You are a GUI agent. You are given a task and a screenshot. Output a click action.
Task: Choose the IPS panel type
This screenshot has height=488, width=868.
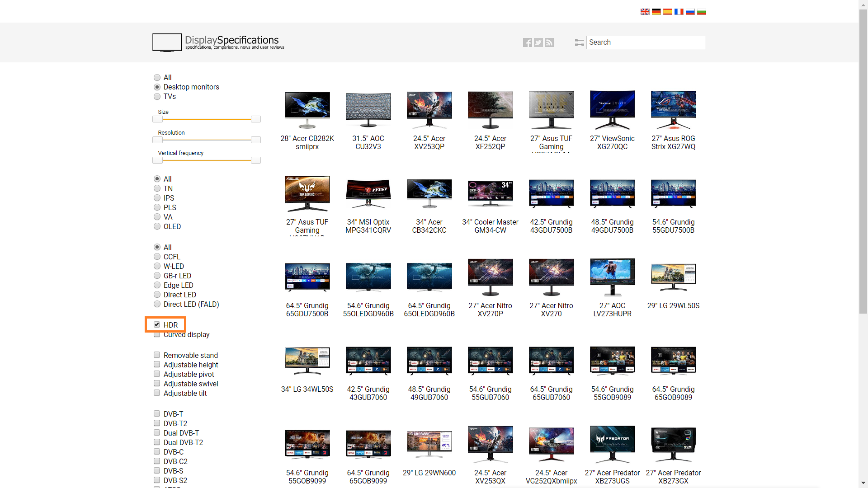(x=157, y=198)
